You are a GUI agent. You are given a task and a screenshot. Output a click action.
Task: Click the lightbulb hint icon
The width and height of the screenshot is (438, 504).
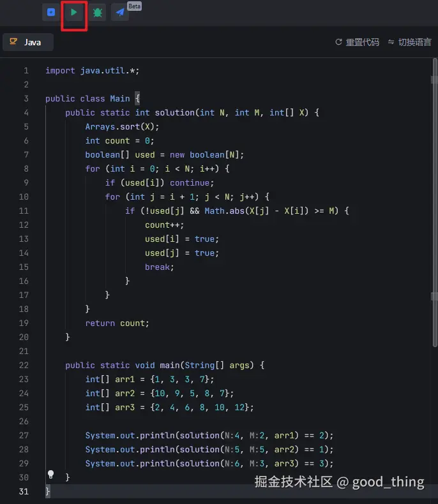pos(51,475)
